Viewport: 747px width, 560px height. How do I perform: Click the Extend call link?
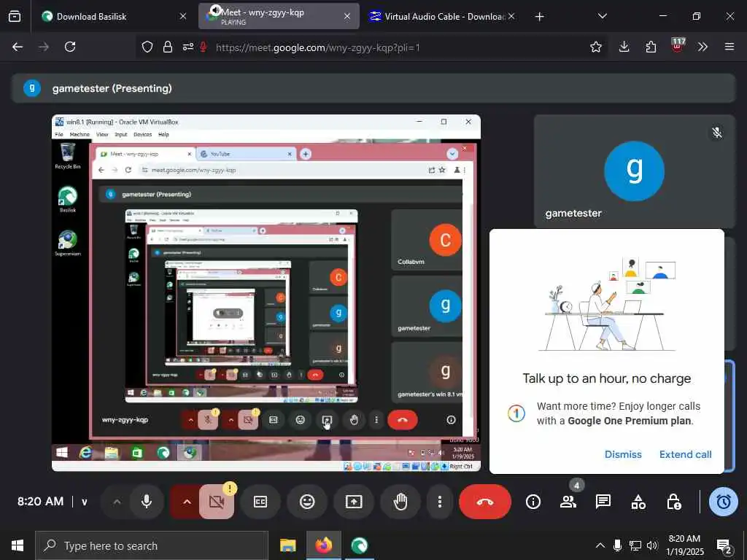(x=685, y=454)
